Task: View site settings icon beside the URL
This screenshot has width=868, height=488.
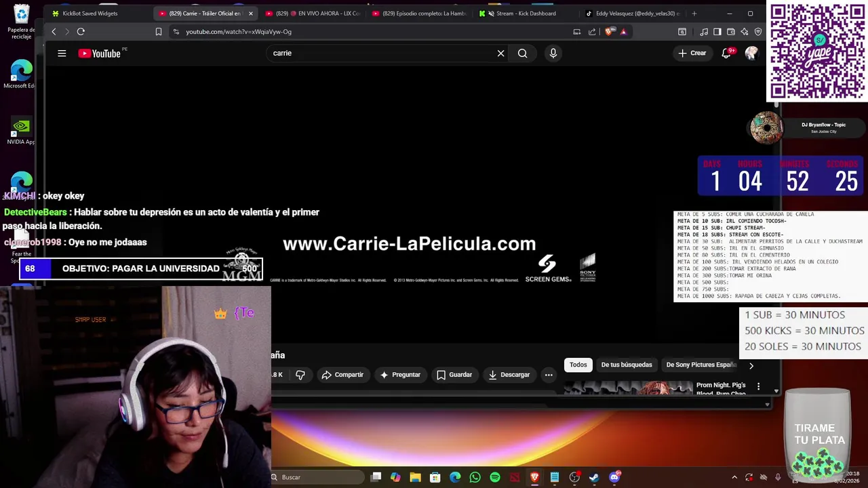Action: pos(176,32)
